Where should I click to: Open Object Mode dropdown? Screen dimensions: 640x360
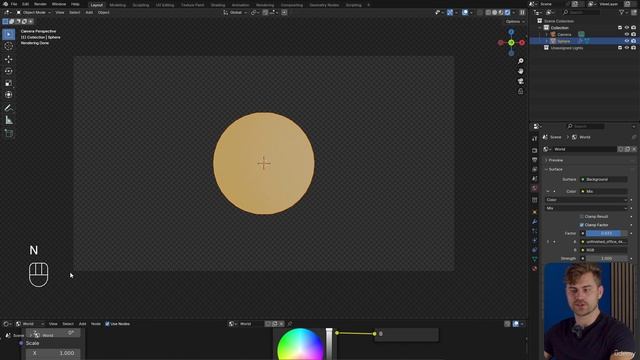(33, 13)
